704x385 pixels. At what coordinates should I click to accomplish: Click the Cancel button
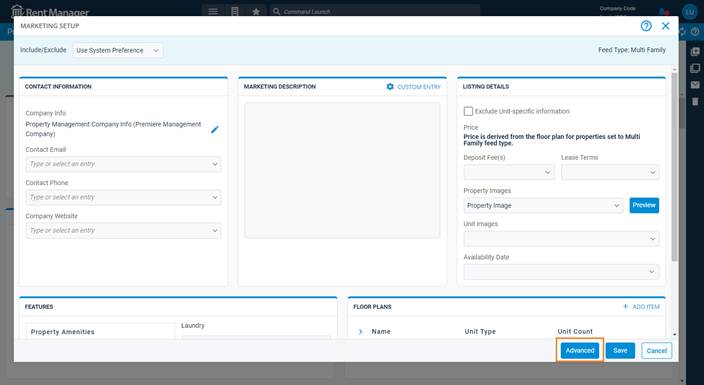(656, 350)
